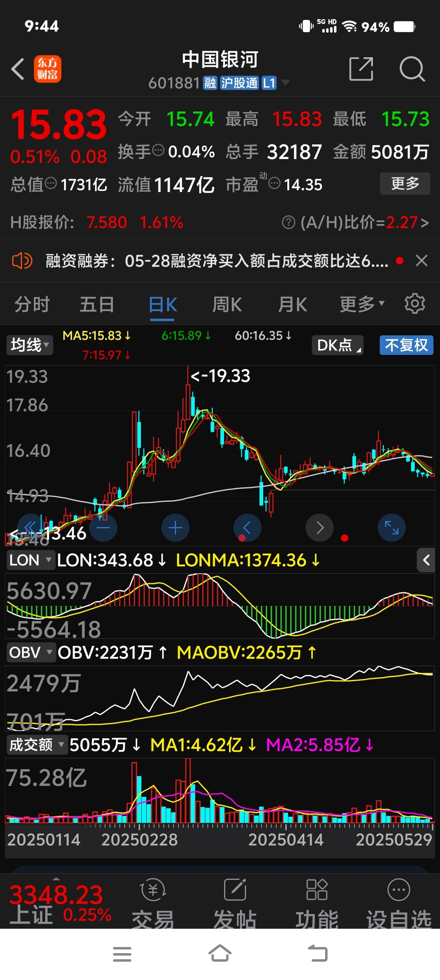Tap the 沪股通 tag
The height and width of the screenshot is (980, 440).
click(240, 83)
